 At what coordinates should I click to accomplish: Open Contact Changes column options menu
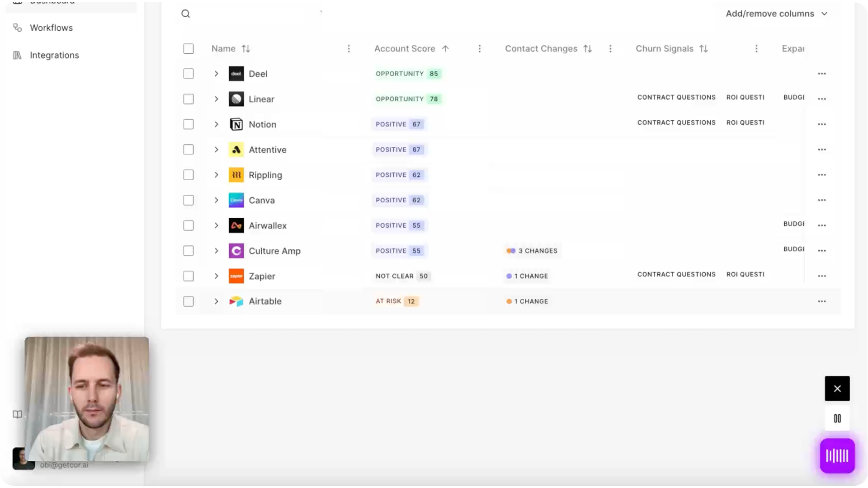click(610, 48)
